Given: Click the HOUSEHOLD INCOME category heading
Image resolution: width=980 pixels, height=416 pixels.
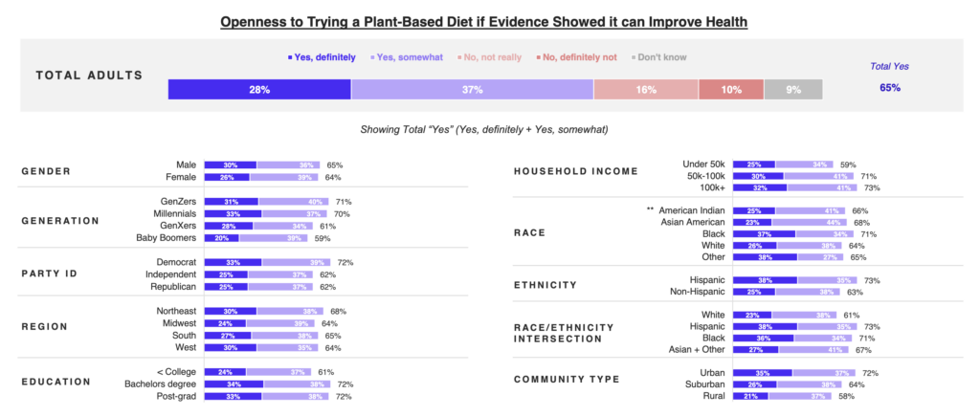Looking at the screenshot, I should 576,171.
